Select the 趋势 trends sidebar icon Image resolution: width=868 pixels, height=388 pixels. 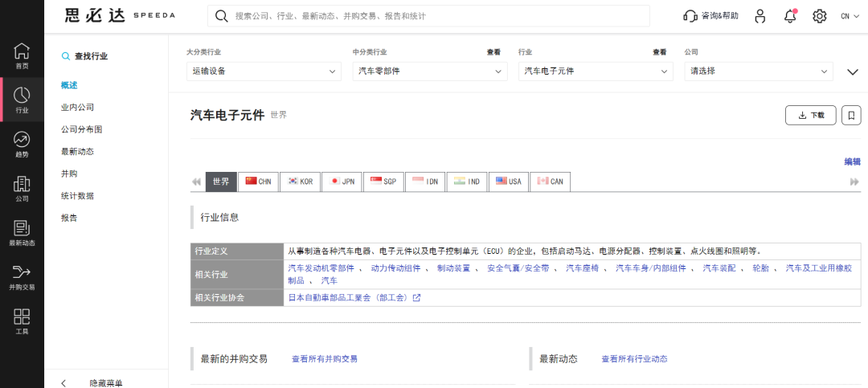point(22,145)
